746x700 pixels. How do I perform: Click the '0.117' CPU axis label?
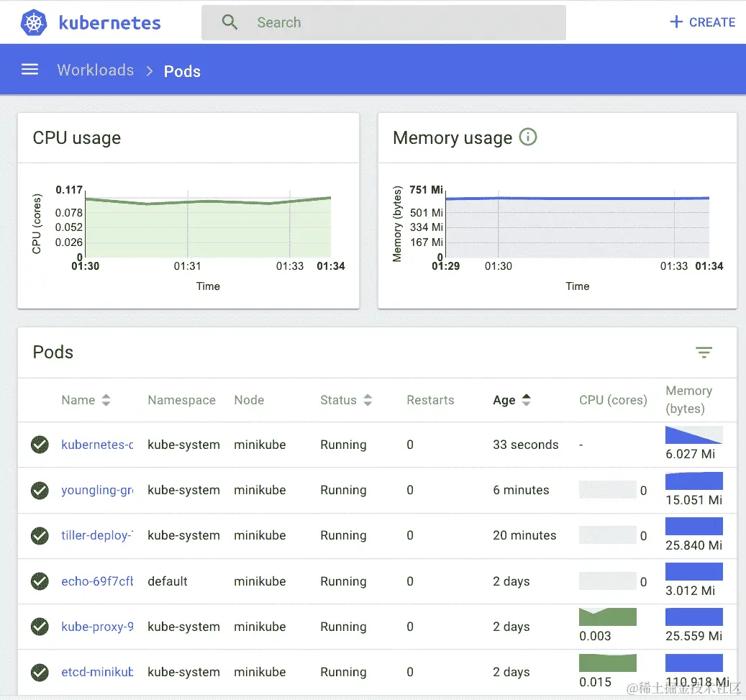(x=69, y=189)
